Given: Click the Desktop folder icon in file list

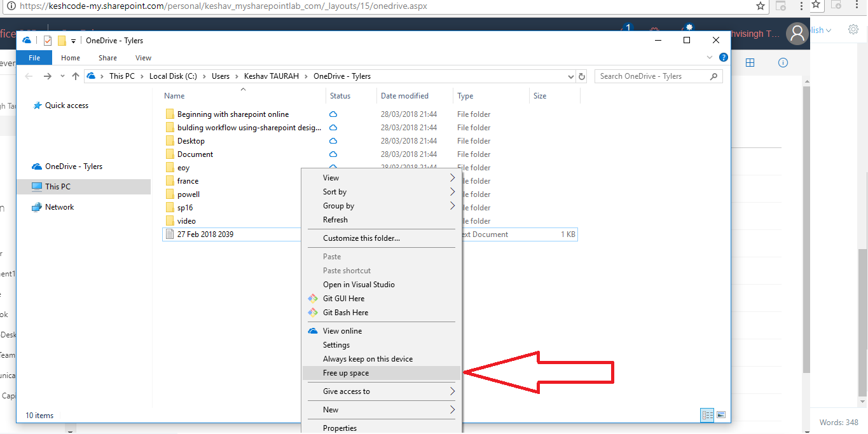Looking at the screenshot, I should point(170,141).
